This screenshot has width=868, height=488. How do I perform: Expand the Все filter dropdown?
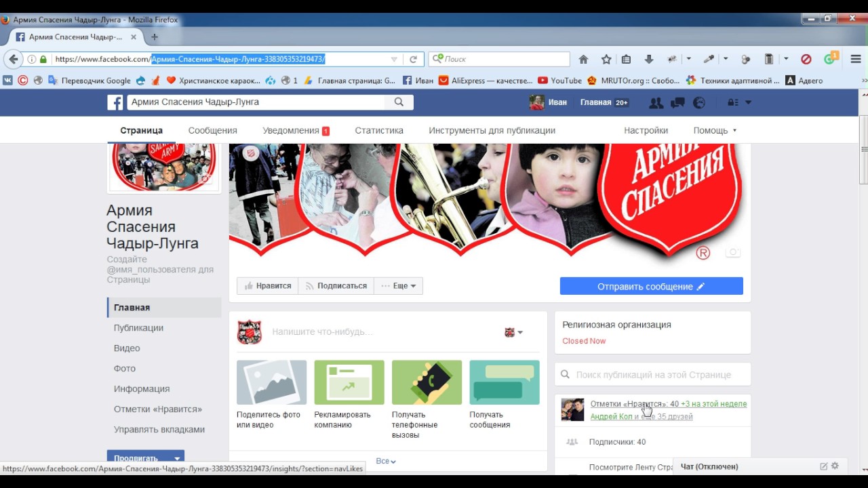point(385,462)
